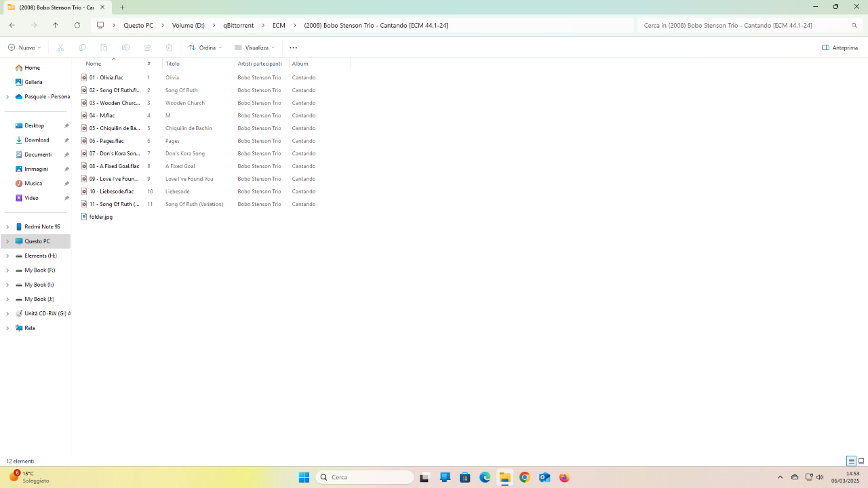
Task: Open Documenti quick access folder
Action: click(38, 155)
